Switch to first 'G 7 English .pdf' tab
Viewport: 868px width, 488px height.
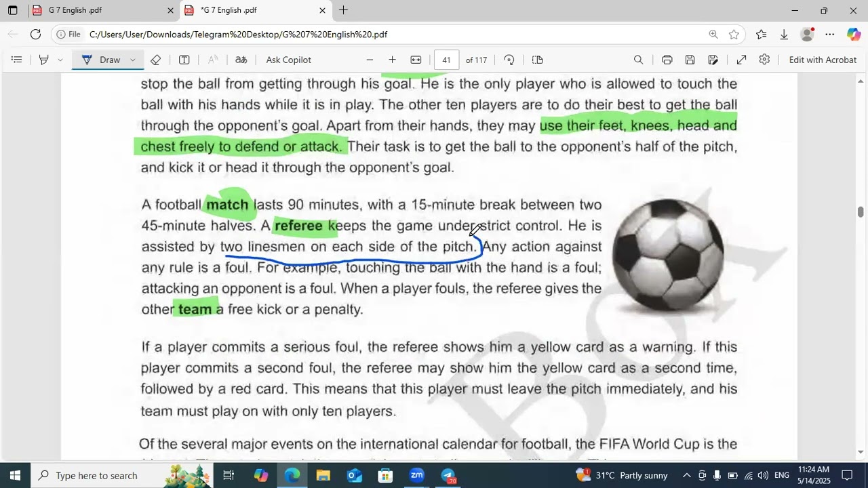click(103, 10)
